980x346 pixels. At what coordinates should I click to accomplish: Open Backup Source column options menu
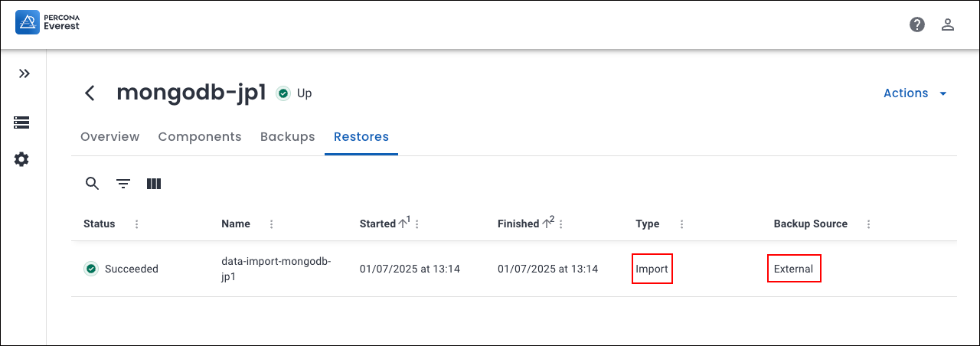[869, 224]
